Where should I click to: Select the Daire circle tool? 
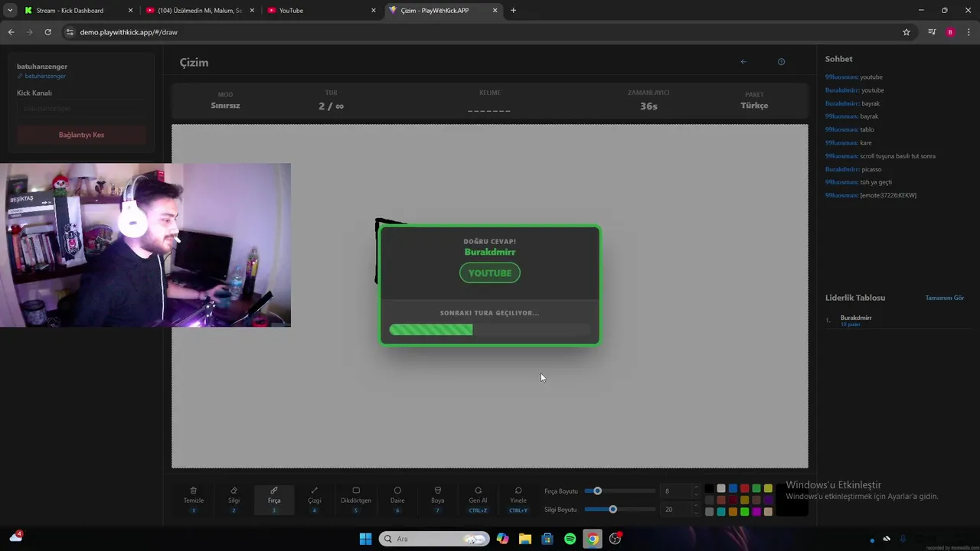pyautogui.click(x=397, y=500)
